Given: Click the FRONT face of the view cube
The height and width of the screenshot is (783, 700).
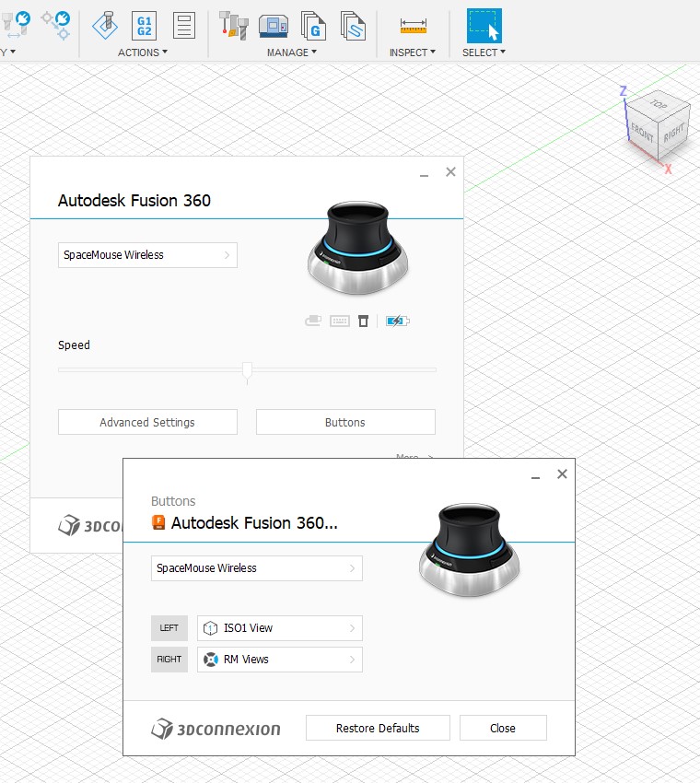Looking at the screenshot, I should click(642, 133).
